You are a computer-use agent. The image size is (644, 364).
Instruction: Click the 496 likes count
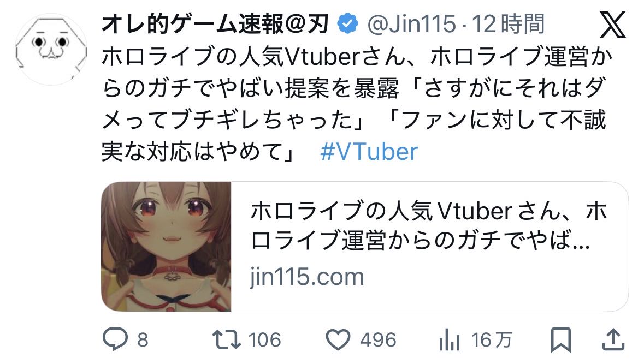point(379,340)
